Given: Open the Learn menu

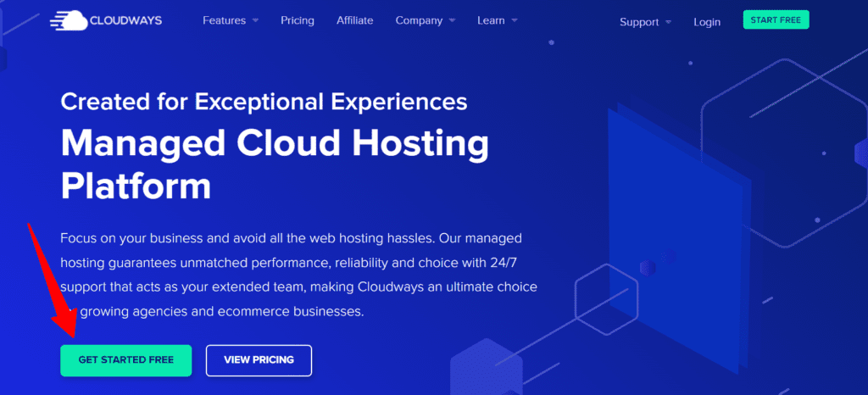Looking at the screenshot, I should (x=491, y=20).
